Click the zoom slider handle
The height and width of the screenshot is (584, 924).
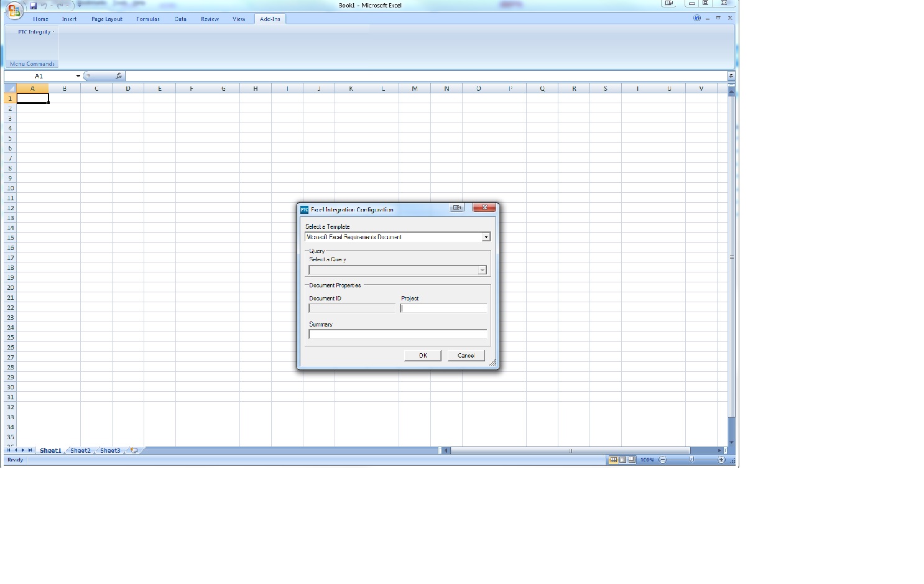point(691,460)
